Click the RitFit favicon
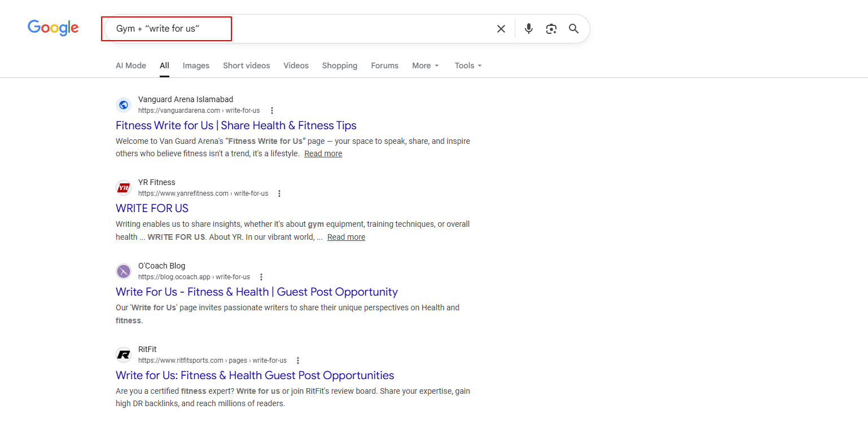 click(124, 354)
